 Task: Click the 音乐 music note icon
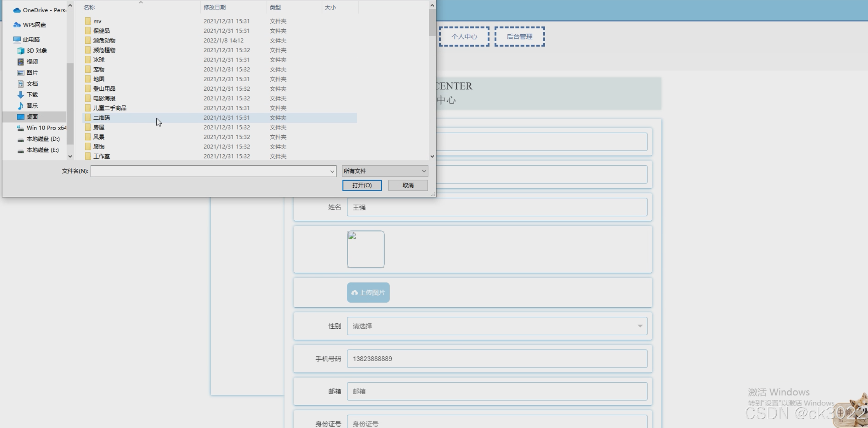(x=21, y=106)
